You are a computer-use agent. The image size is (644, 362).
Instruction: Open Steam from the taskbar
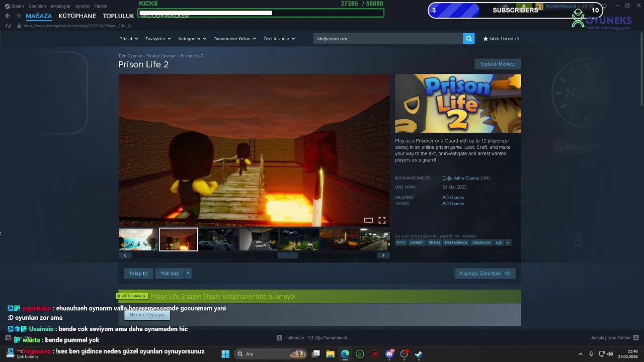[x=419, y=354]
